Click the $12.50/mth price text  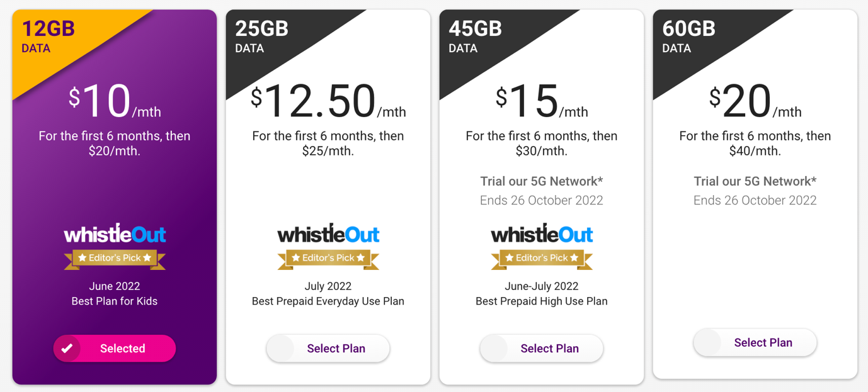pos(328,102)
